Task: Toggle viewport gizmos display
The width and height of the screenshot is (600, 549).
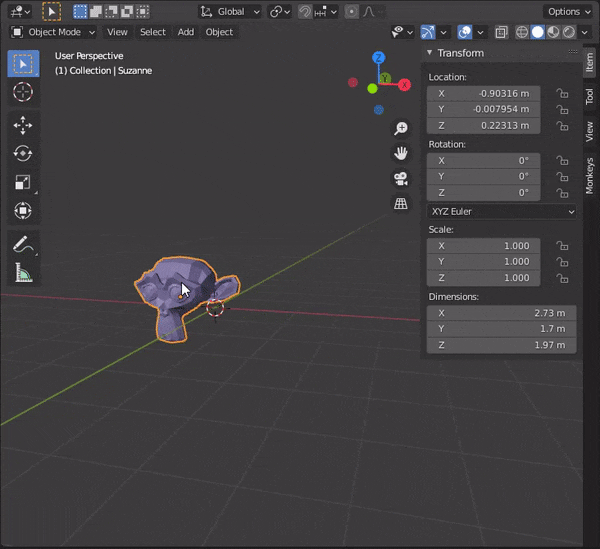Action: pos(428,33)
